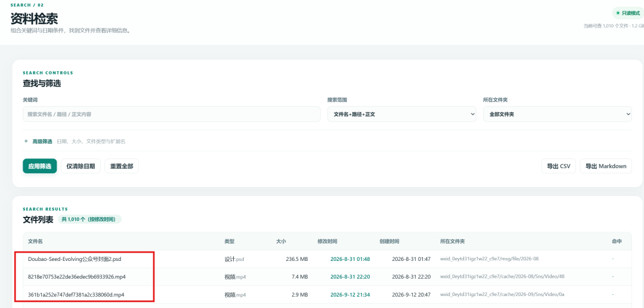644x308 pixels.
Task: Click created time 2026-9-12 20:47
Action: [411, 294]
